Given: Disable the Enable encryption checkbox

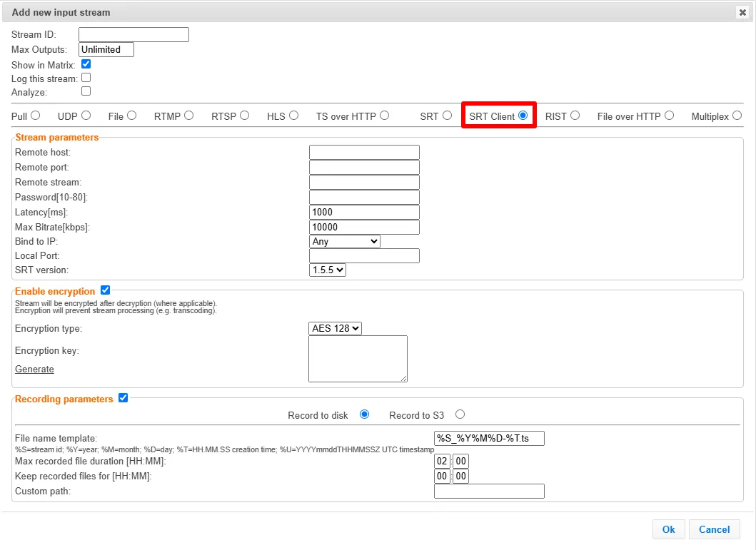Looking at the screenshot, I should [105, 290].
